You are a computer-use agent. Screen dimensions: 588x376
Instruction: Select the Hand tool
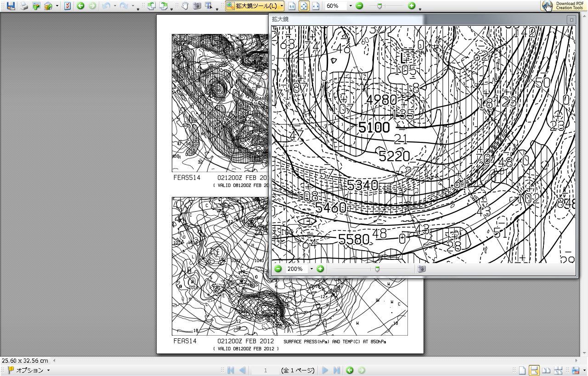click(185, 6)
